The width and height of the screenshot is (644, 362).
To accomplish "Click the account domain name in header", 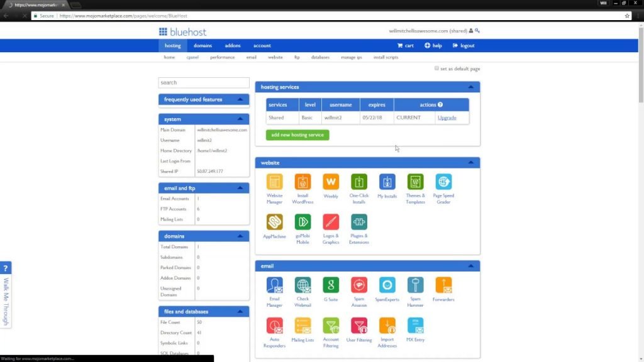I will pos(428,31).
